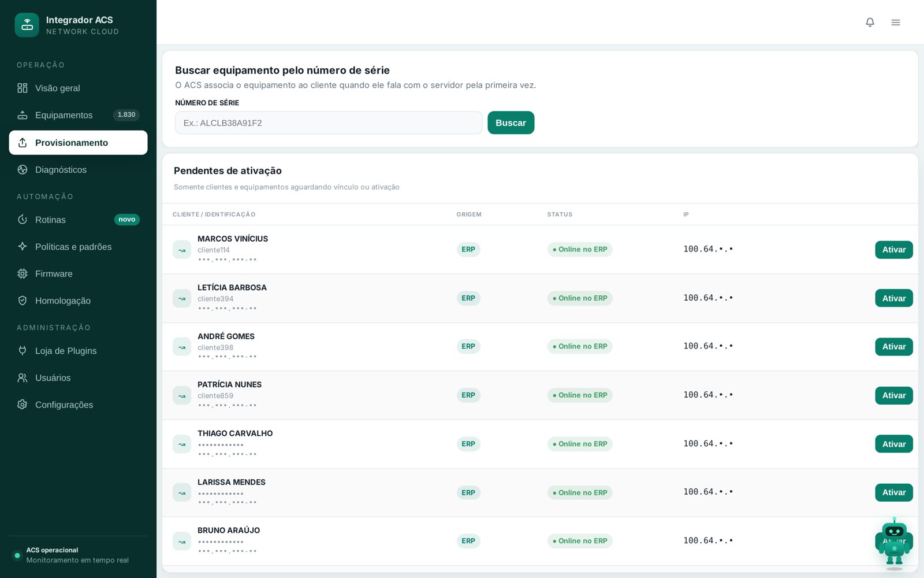Click Online no ERP status for ANDRÉ GOMES
This screenshot has width=924, height=578.
click(x=580, y=347)
